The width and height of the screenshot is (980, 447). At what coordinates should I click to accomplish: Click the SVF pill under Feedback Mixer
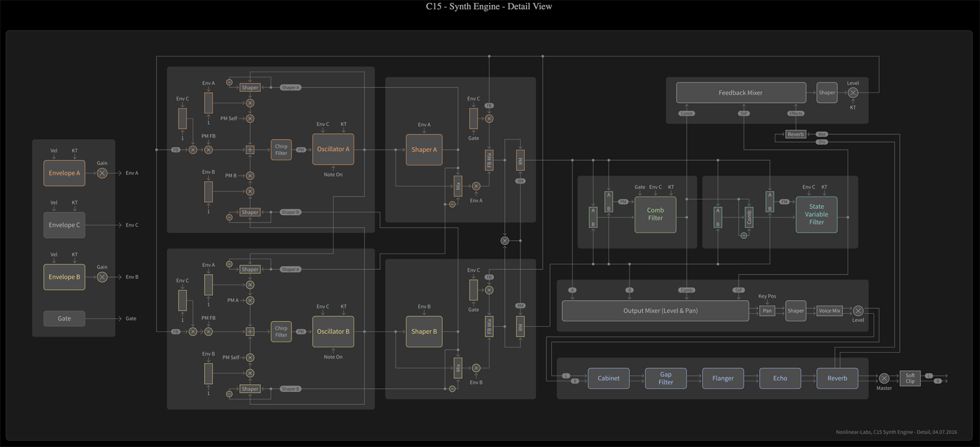(x=744, y=113)
